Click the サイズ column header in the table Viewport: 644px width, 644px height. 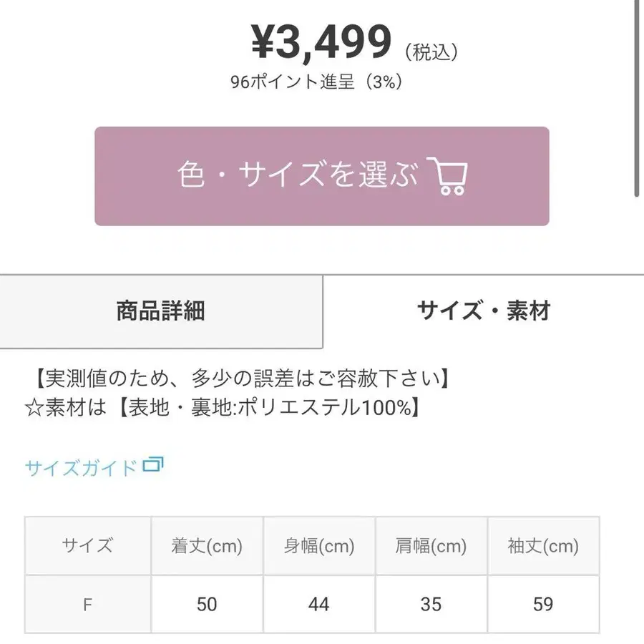tap(87, 545)
